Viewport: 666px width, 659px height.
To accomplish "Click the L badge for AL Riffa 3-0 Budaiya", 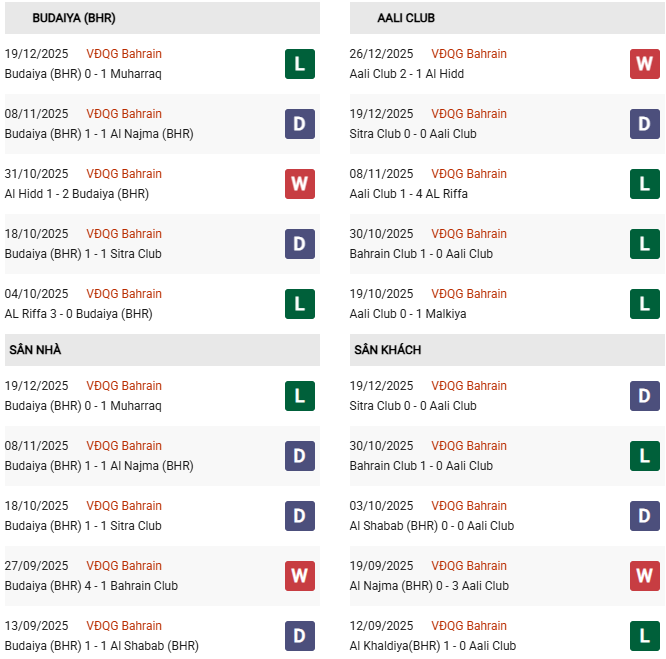I will tap(300, 304).
